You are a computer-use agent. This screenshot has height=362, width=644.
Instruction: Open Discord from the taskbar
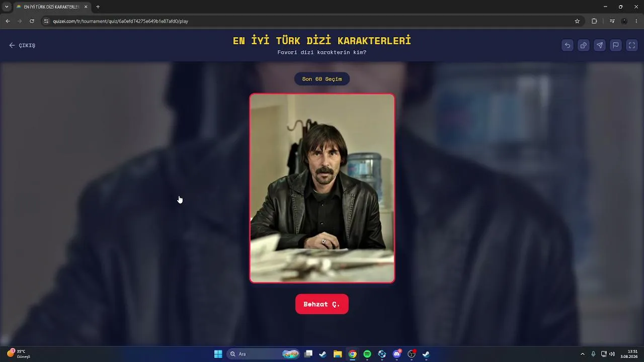point(397,354)
